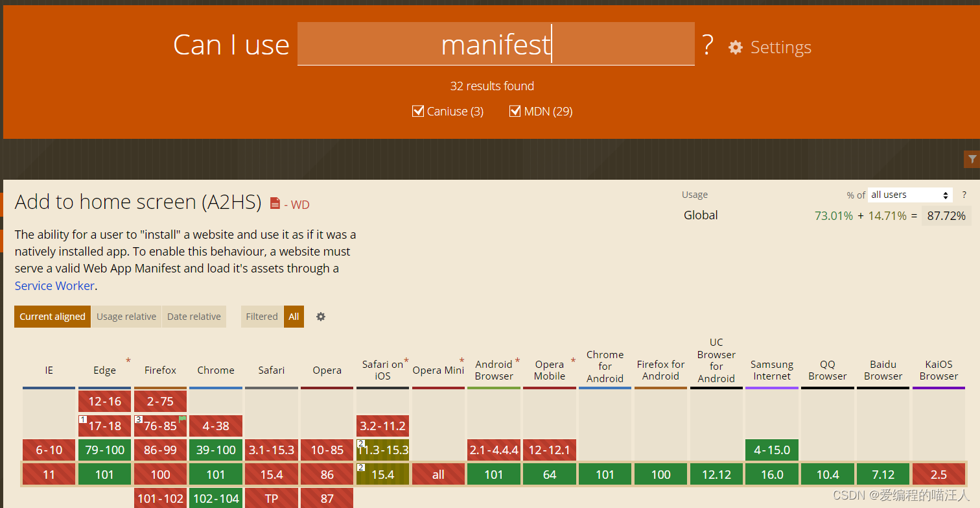Image resolution: width=980 pixels, height=508 pixels.
Task: Click the - WD status link
Action: pyautogui.click(x=297, y=204)
